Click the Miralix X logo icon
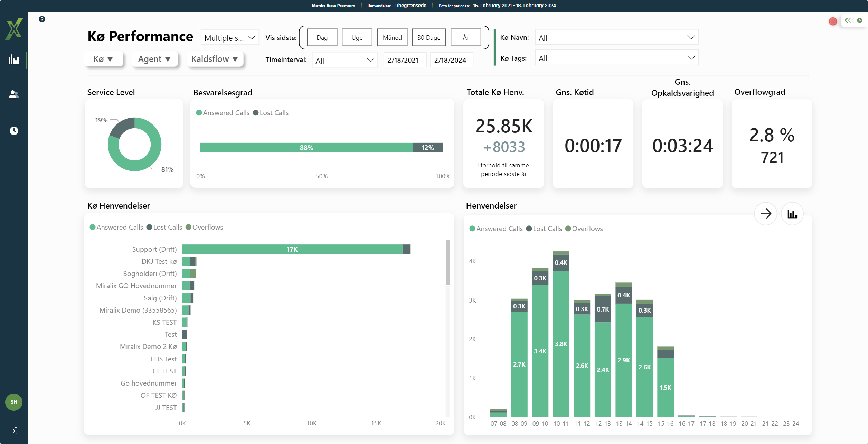 [14, 29]
